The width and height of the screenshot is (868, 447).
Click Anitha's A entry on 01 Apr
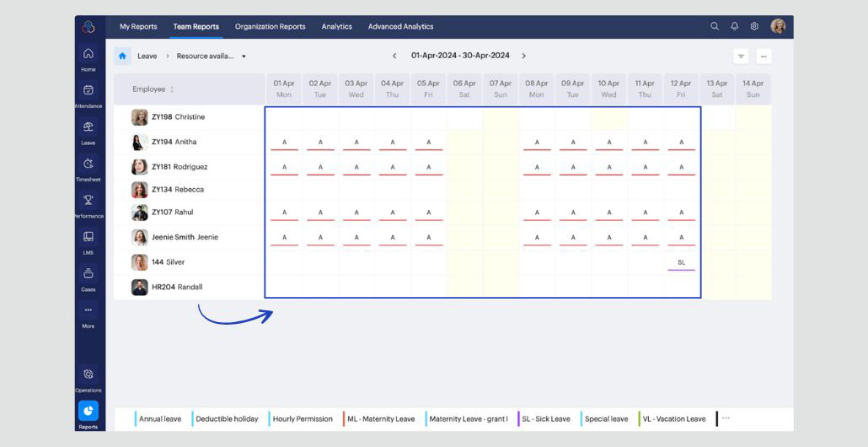point(285,143)
